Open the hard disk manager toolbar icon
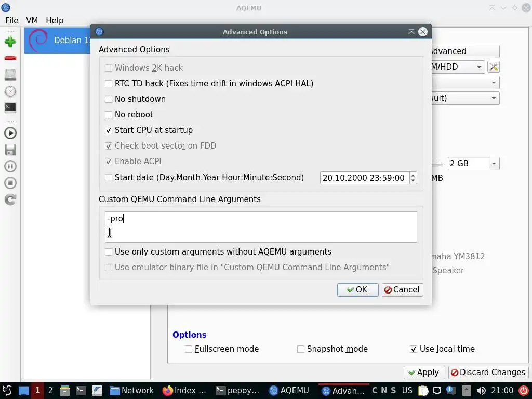 click(10, 75)
